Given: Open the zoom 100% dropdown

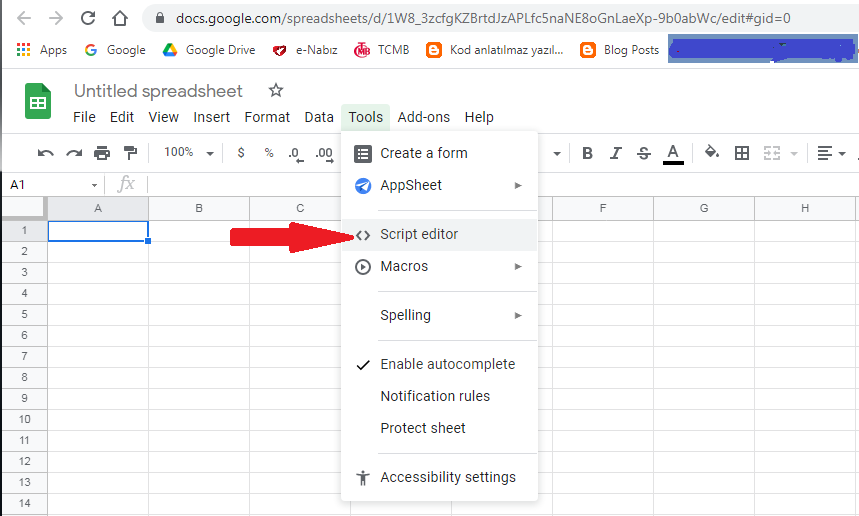Looking at the screenshot, I should tap(188, 153).
